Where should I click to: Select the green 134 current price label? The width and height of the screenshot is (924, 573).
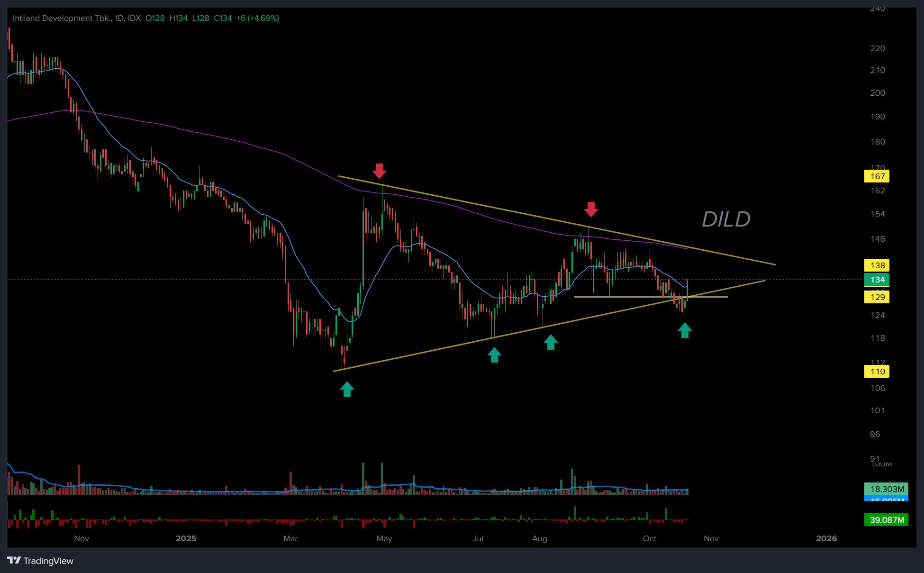click(x=877, y=280)
